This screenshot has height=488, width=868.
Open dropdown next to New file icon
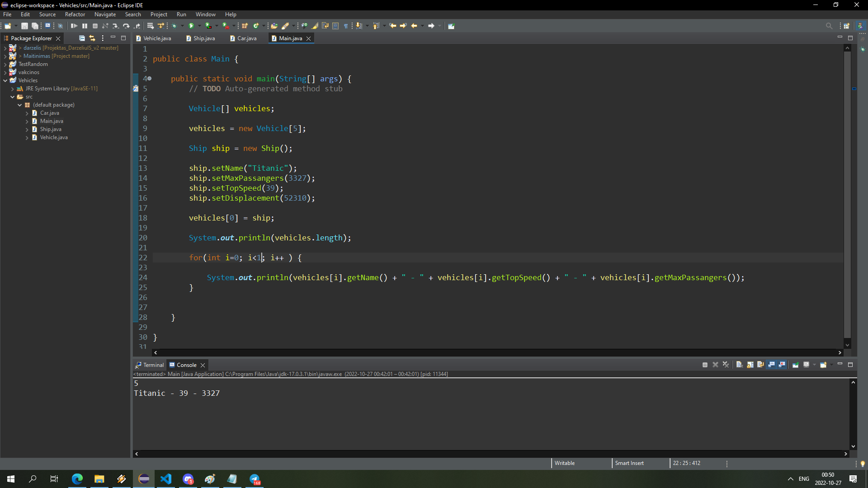click(x=16, y=26)
